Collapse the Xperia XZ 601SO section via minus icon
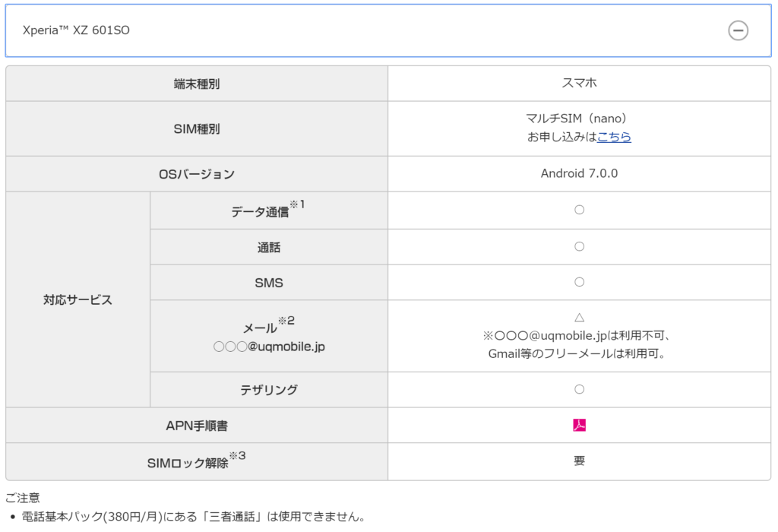This screenshot has width=778, height=532. (738, 30)
